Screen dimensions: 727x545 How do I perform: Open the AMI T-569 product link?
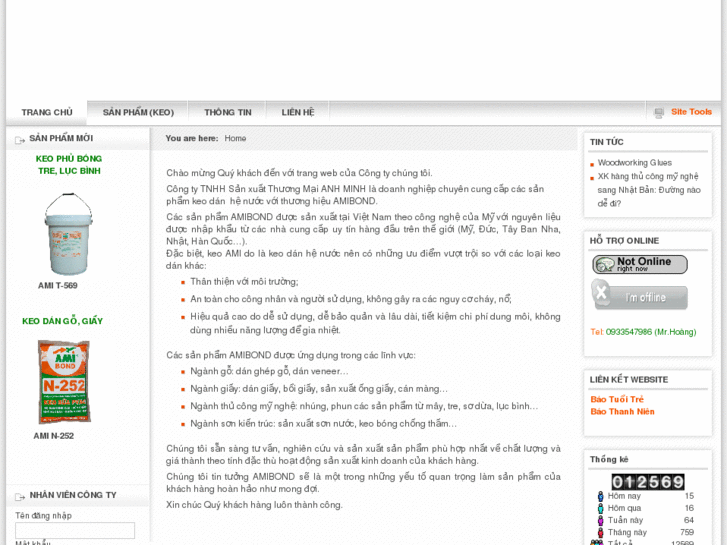pyautogui.click(x=57, y=286)
